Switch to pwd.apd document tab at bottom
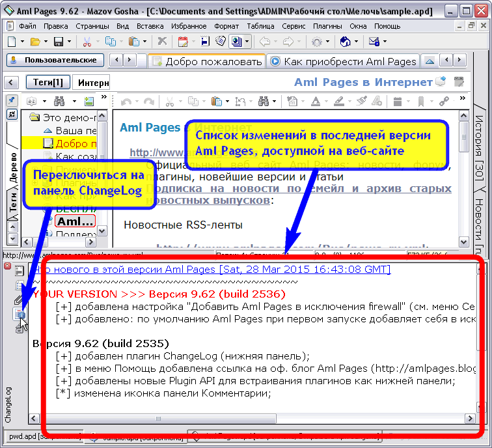 (44, 436)
